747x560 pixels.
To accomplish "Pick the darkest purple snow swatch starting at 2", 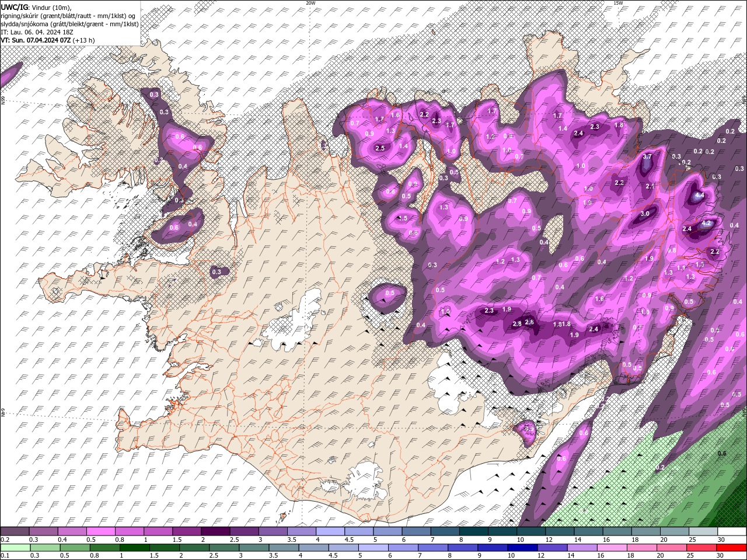I will point(215,531).
